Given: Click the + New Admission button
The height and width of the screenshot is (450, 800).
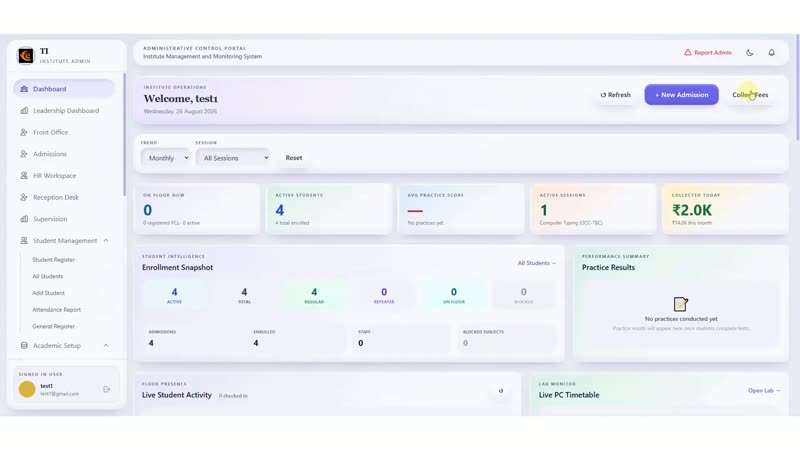Looking at the screenshot, I should (x=681, y=95).
